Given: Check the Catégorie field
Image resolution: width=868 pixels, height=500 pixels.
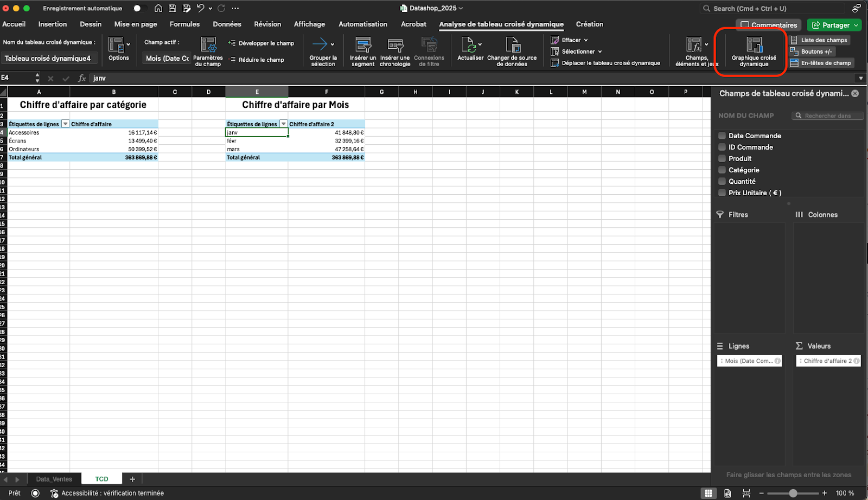Looking at the screenshot, I should click(x=722, y=170).
